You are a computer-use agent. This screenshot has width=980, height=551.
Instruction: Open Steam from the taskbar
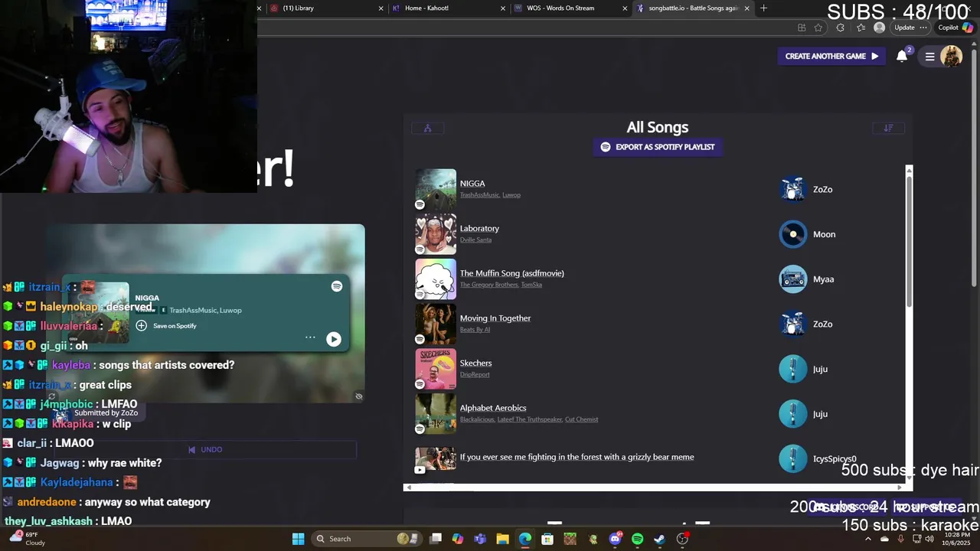coord(659,539)
